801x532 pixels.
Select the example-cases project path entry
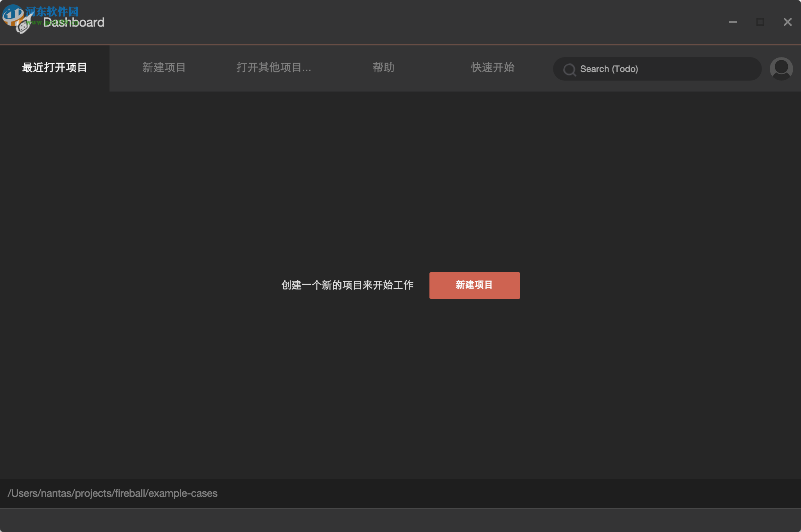click(113, 494)
